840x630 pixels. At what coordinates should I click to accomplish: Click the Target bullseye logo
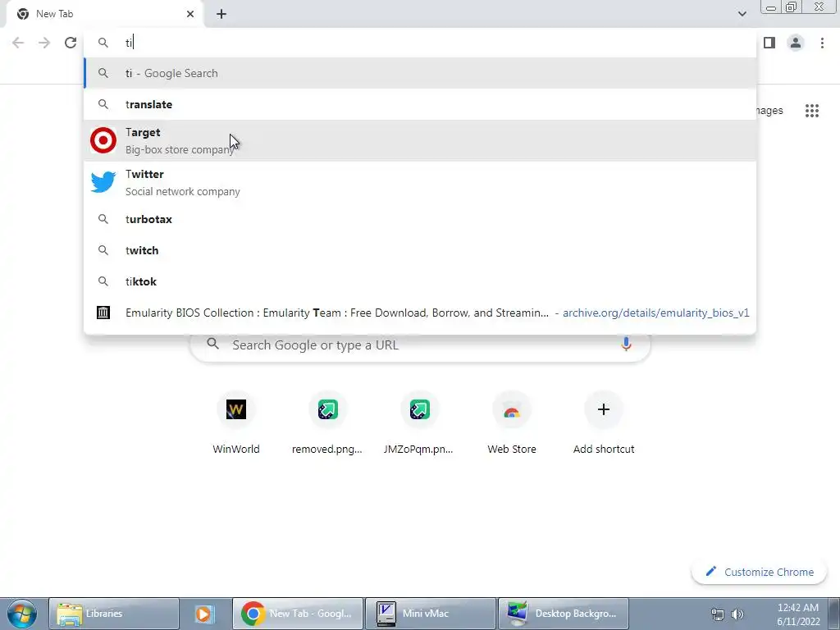coord(103,140)
